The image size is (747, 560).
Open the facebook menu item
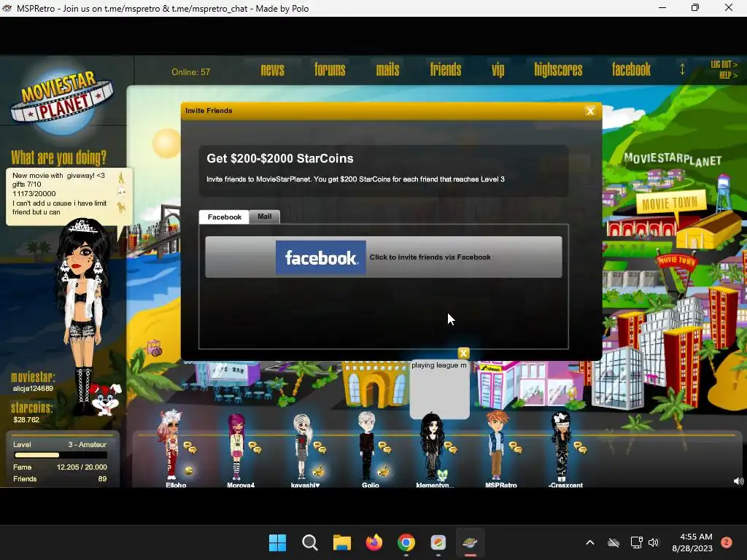(631, 70)
